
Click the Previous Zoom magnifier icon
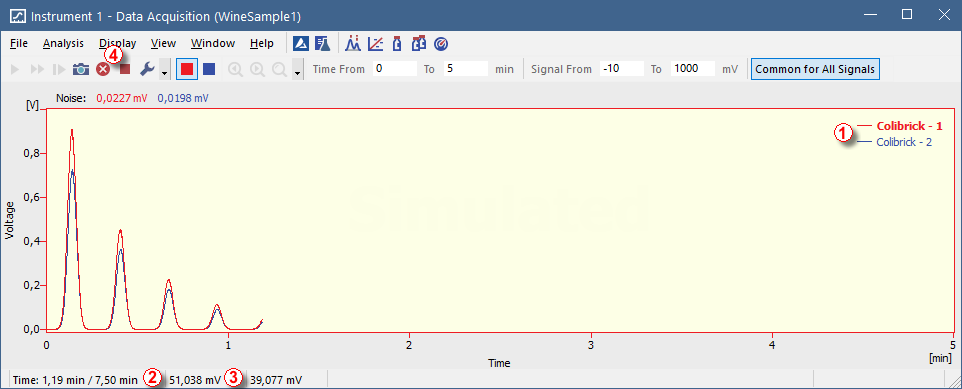[235, 69]
